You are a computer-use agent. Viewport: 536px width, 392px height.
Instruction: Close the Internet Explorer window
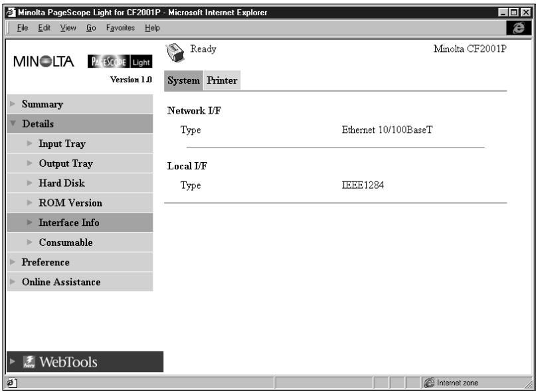point(526,13)
